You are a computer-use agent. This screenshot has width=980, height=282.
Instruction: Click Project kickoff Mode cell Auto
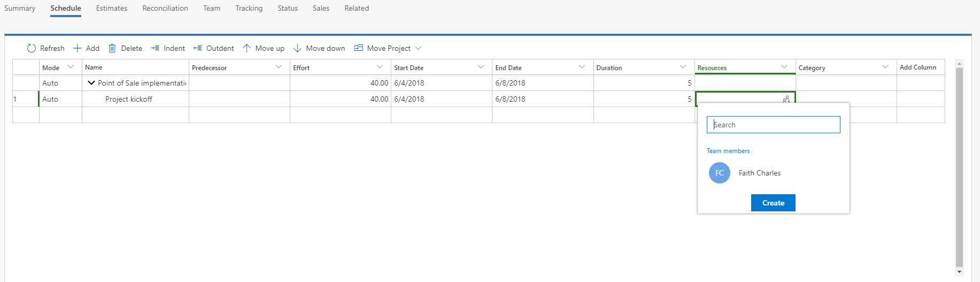[60, 99]
